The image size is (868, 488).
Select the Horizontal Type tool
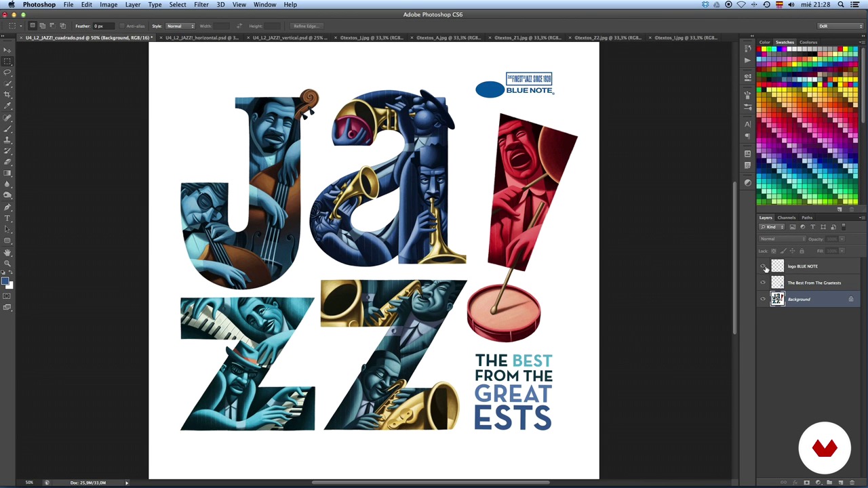(x=7, y=218)
